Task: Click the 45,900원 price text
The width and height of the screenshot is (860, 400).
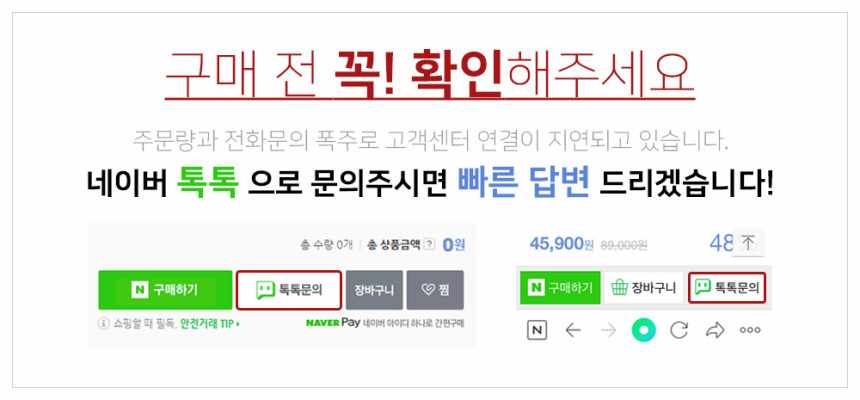Action: click(562, 244)
